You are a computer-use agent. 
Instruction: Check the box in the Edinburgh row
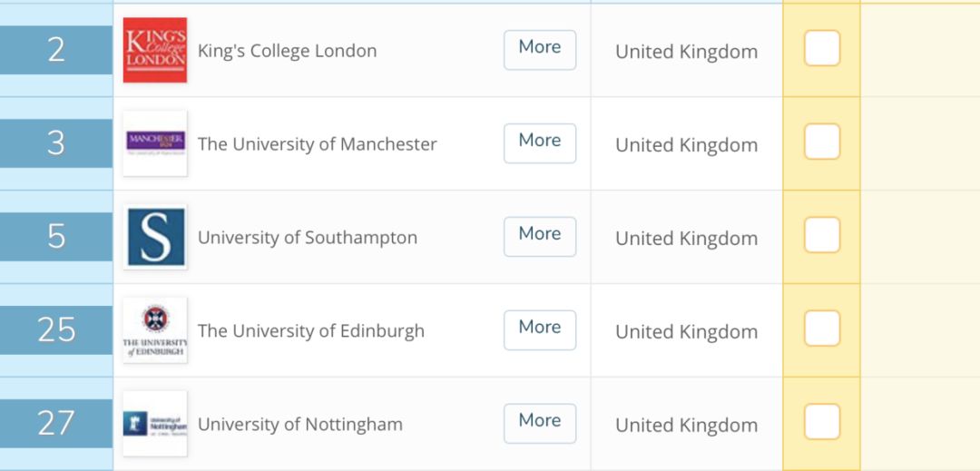click(822, 328)
